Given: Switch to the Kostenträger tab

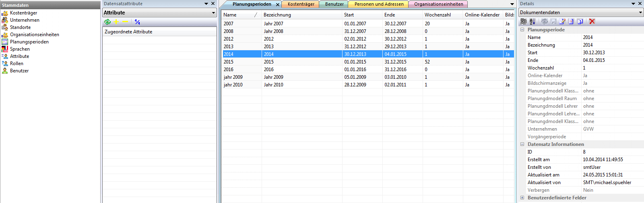Looking at the screenshot, I should [301, 4].
